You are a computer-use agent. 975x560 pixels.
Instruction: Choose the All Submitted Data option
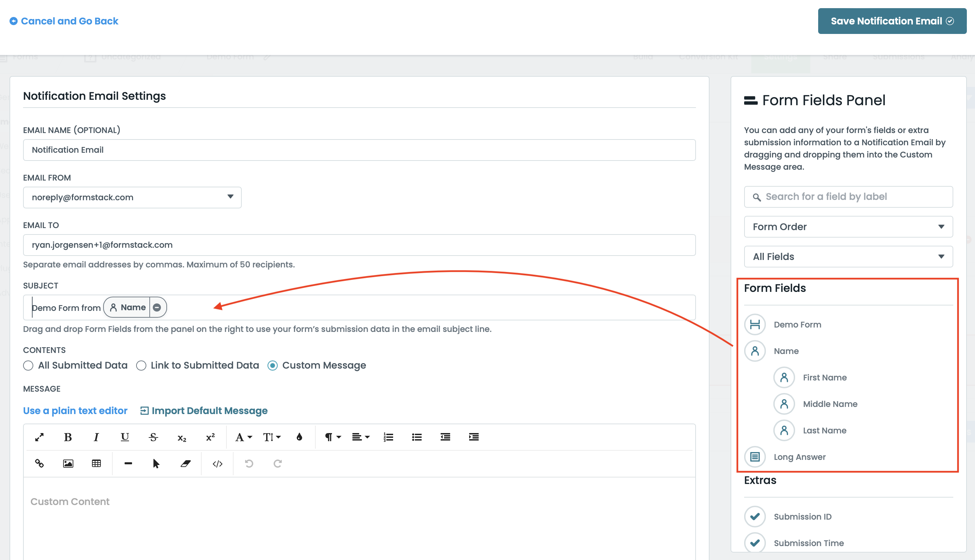28,366
